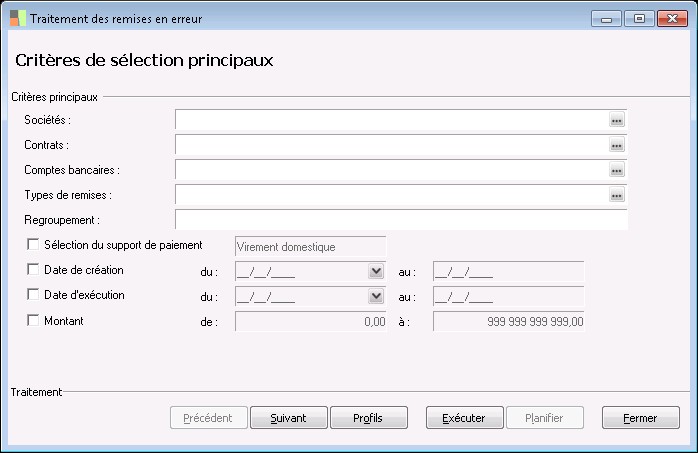The height and width of the screenshot is (453, 698).
Task: Click the Suivant button
Action: [x=288, y=418]
